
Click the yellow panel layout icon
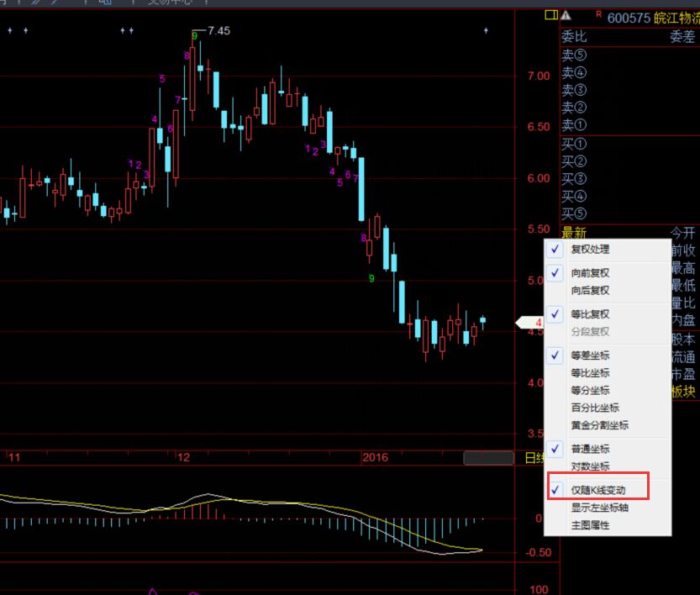pos(550,15)
